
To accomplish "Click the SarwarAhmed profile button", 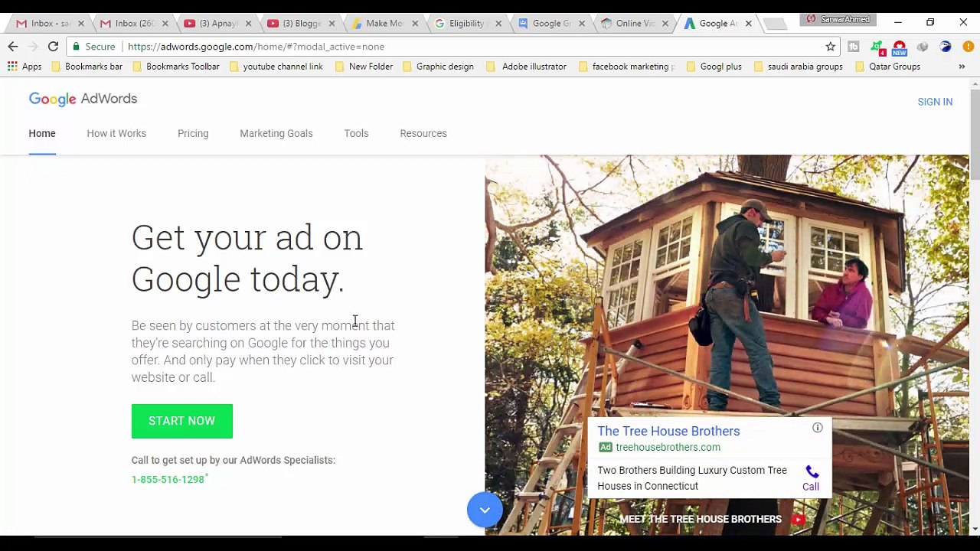I will coord(840,20).
